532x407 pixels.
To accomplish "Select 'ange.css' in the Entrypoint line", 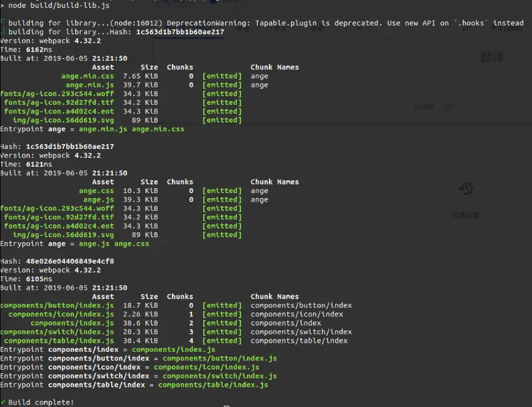I will (132, 243).
